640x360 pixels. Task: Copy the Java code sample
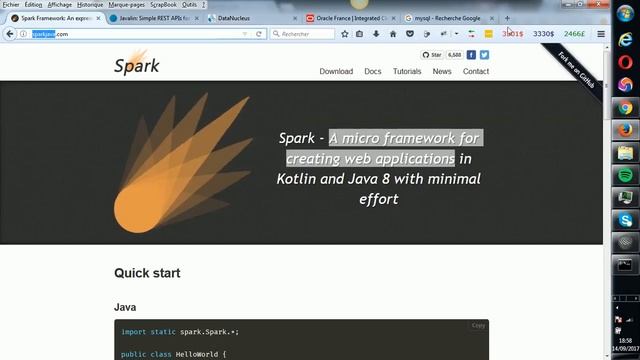click(x=478, y=325)
